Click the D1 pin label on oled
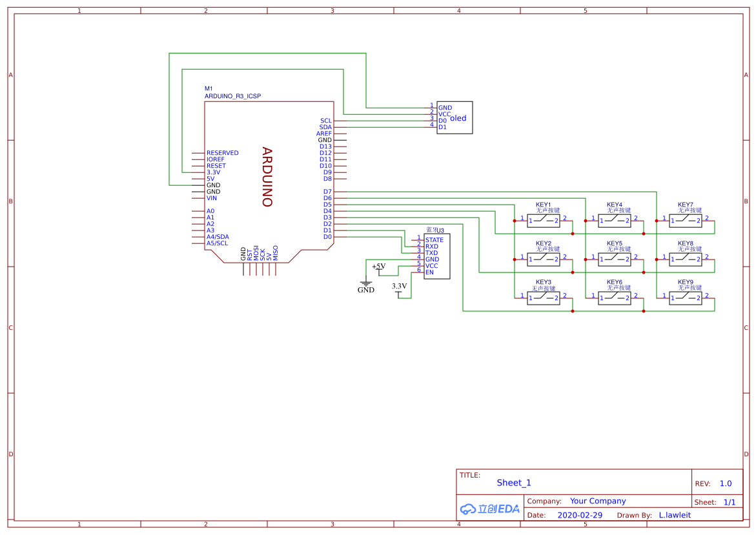The width and height of the screenshot is (756, 535). pos(442,127)
